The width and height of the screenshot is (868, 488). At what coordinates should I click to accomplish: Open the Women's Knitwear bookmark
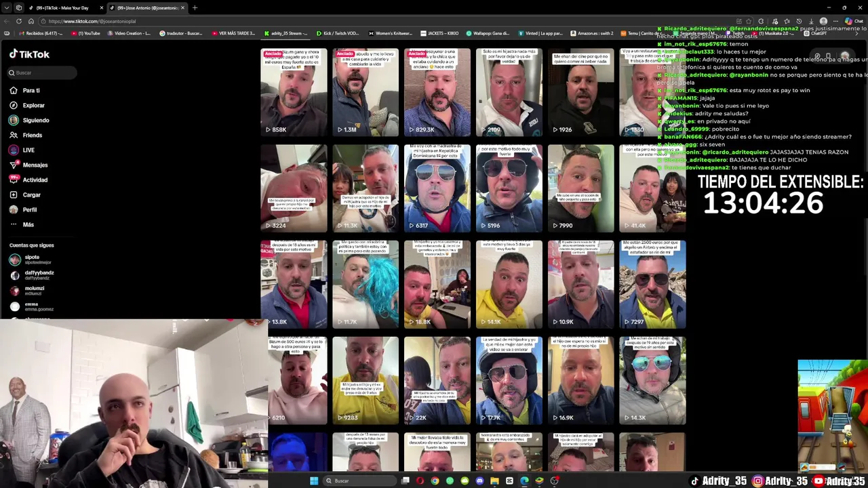pyautogui.click(x=390, y=33)
